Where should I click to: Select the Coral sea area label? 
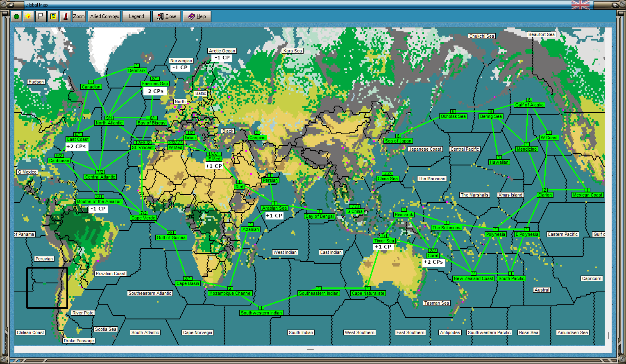pyautogui.click(x=433, y=255)
